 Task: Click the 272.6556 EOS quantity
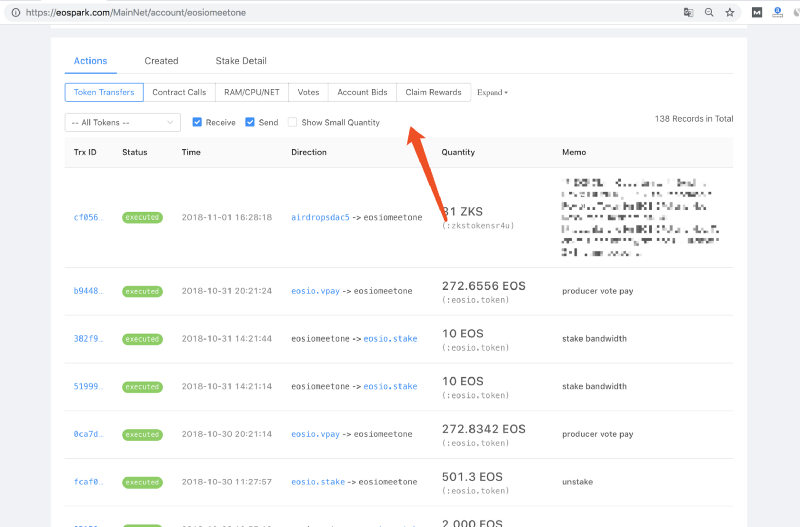[x=484, y=286]
